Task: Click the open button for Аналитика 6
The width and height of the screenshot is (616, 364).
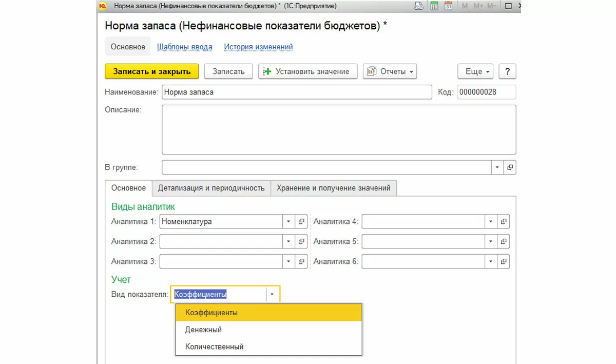Action: [504, 261]
